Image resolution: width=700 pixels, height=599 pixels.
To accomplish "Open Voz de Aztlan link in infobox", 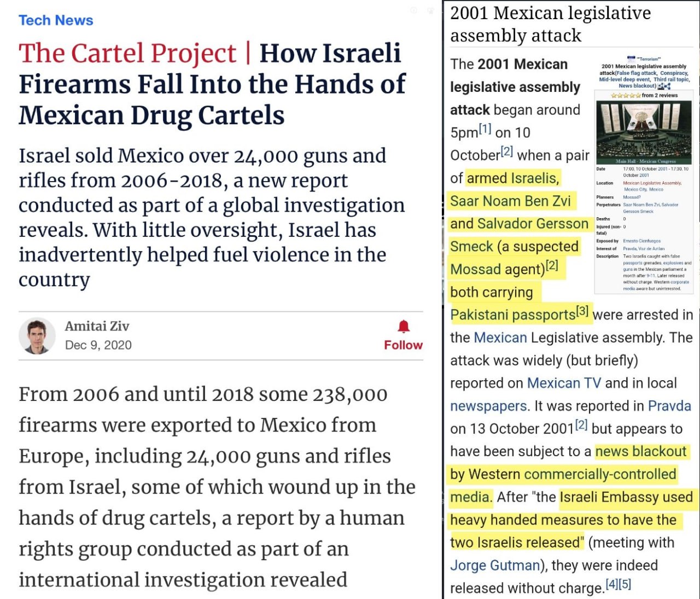I will (651, 249).
